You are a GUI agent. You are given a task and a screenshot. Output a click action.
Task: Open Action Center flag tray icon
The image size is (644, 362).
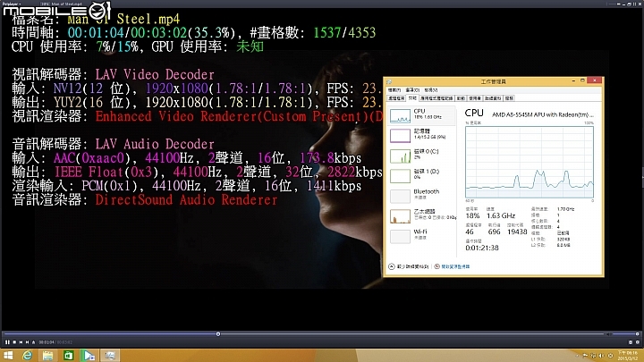click(x=585, y=356)
